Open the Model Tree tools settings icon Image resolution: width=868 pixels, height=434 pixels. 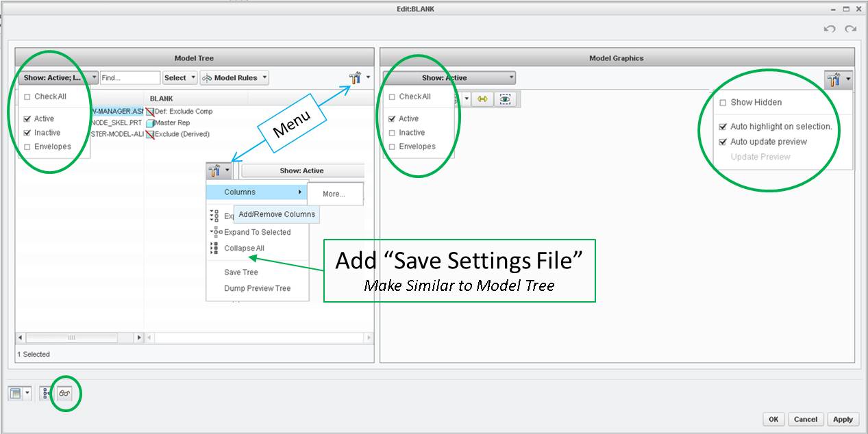[x=356, y=79]
